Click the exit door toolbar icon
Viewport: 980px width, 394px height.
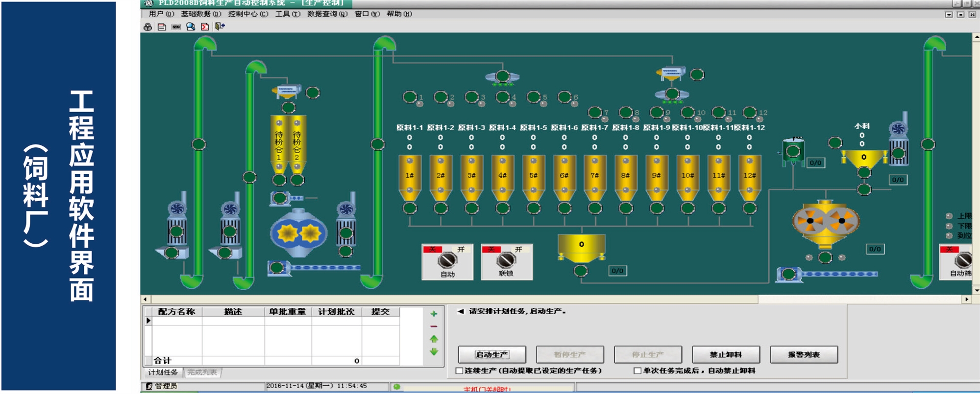[220, 26]
